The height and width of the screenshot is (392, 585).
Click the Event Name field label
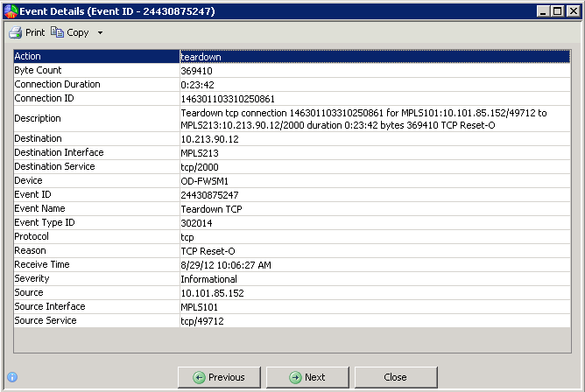click(40, 208)
